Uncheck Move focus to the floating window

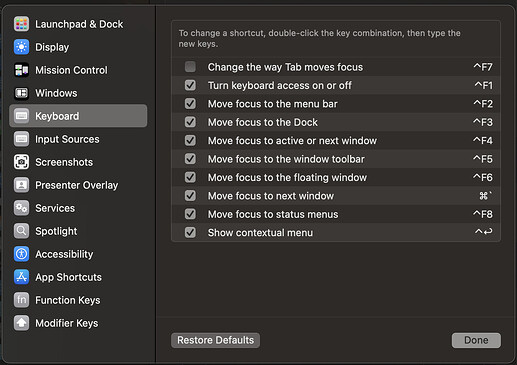point(190,177)
